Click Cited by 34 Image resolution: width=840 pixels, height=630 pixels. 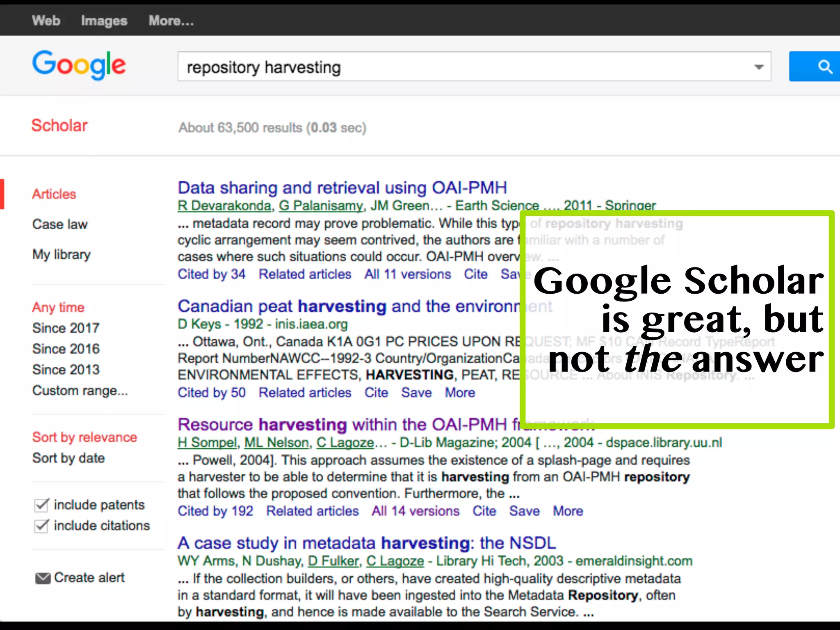(x=212, y=274)
